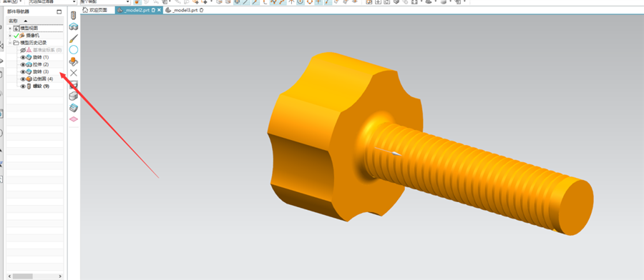Collapse the 模型历史记录 folder
This screenshot has height=280, width=644.
[x=10, y=43]
